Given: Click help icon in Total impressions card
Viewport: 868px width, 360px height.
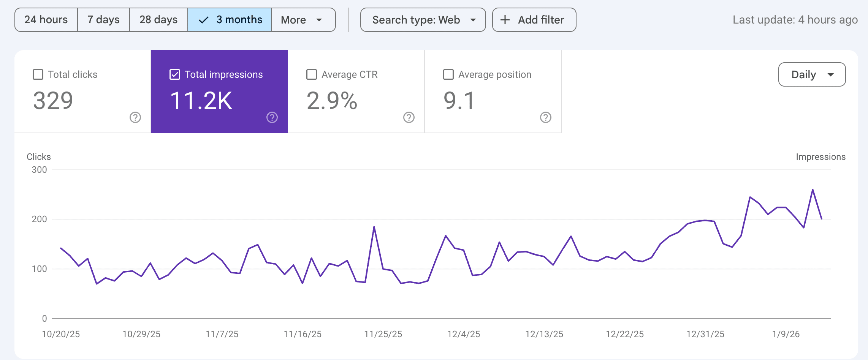Looking at the screenshot, I should 272,118.
